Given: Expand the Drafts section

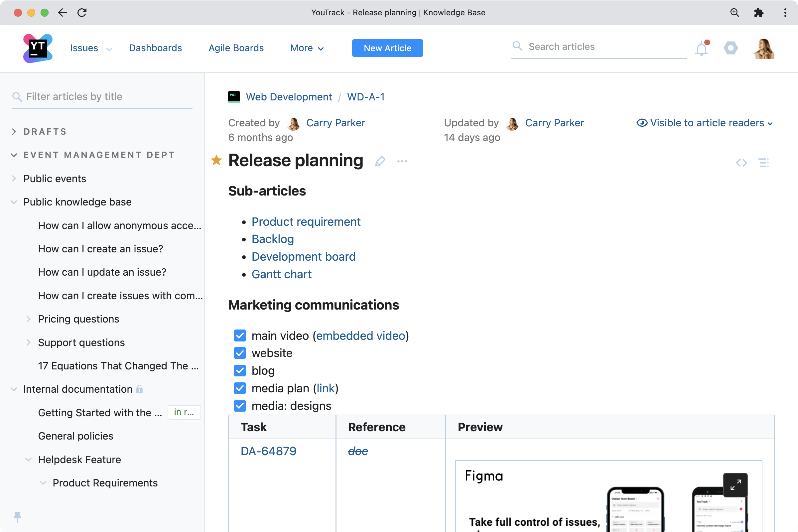Looking at the screenshot, I should tap(14, 132).
